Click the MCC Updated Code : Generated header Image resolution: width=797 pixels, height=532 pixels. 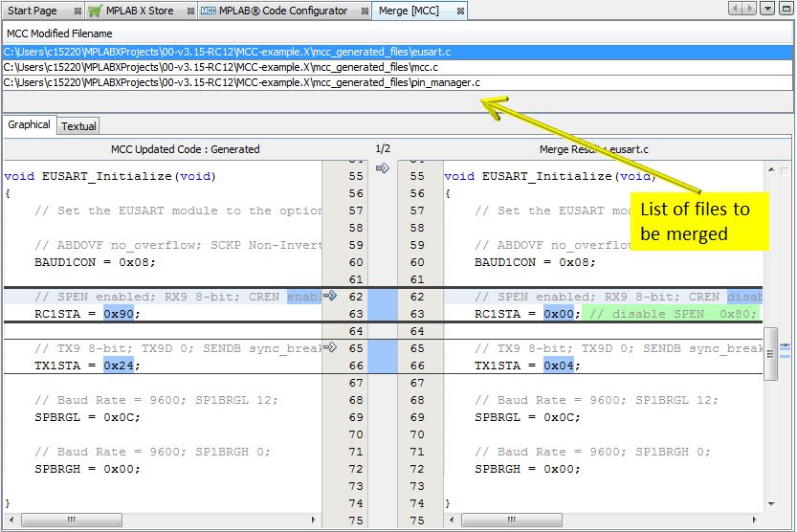[x=185, y=149]
